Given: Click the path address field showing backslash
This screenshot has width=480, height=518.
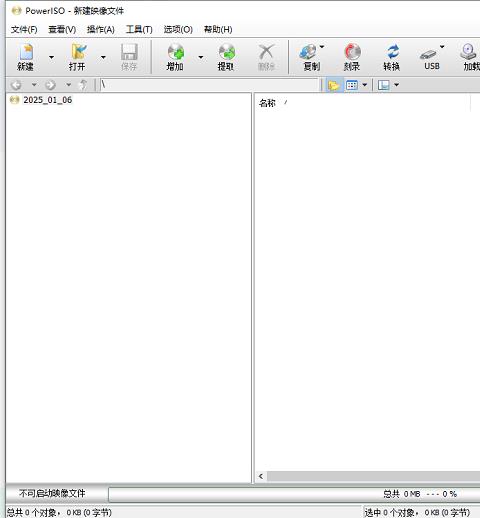Looking at the screenshot, I should click(209, 85).
